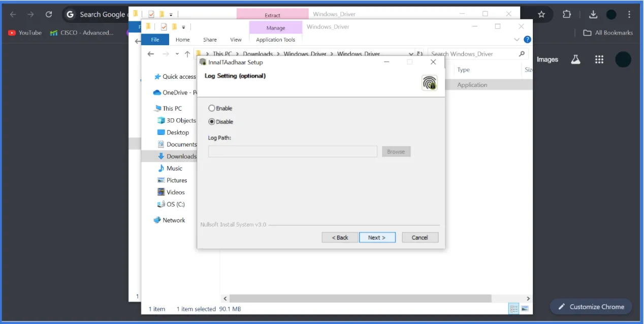This screenshot has width=644, height=324.
Task: Open Customize Quick Access Toolbar dropdown, front Explorer
Action: (x=184, y=27)
